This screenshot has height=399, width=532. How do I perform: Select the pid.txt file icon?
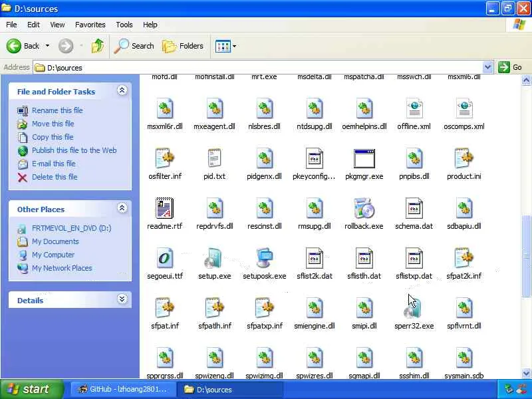[214, 159]
